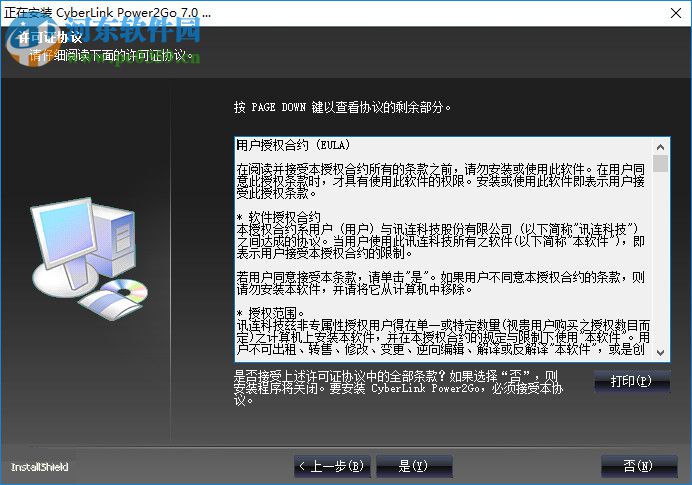The width and height of the screenshot is (692, 485).
Task: Click the computer and disc installer image
Action: pos(90,258)
